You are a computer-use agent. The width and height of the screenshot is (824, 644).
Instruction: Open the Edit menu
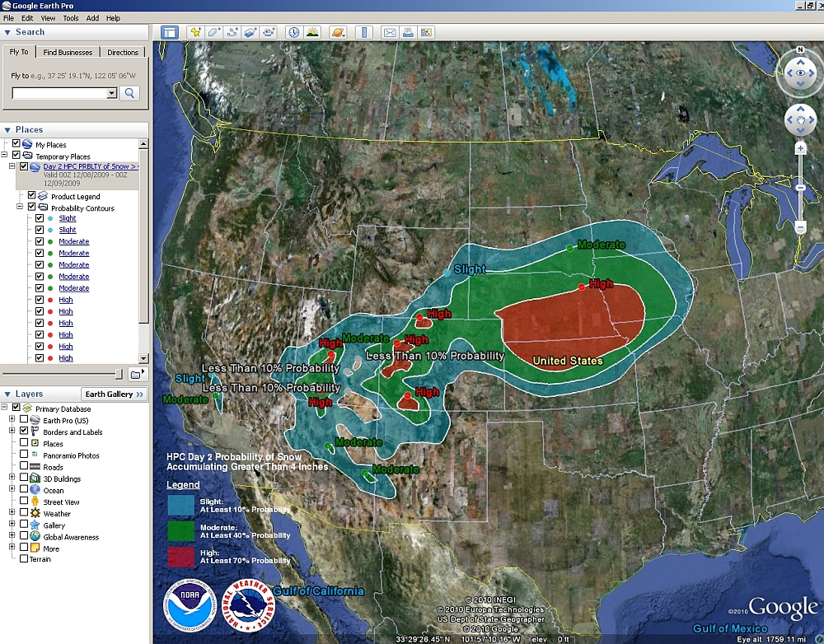[27, 18]
